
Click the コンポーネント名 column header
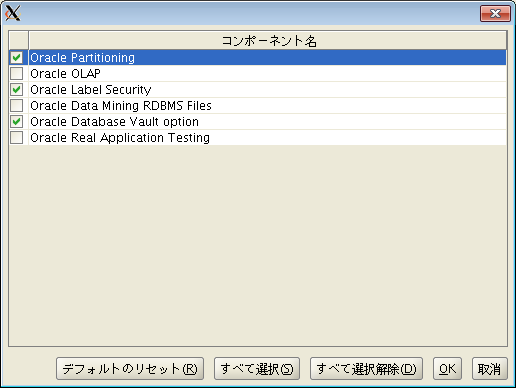(268, 41)
